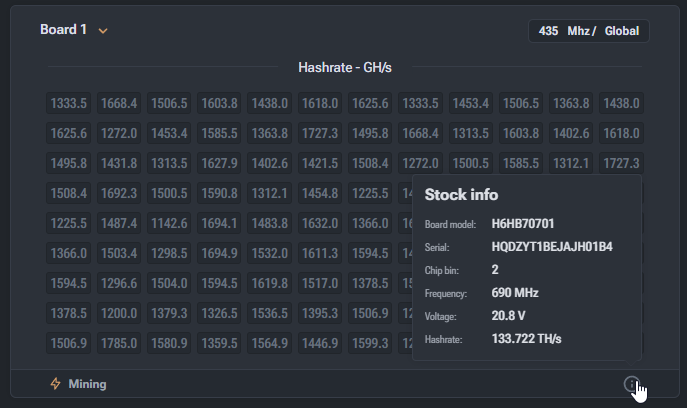
Task: Pick the lowest chip cell 1142.6
Action: [x=169, y=223]
